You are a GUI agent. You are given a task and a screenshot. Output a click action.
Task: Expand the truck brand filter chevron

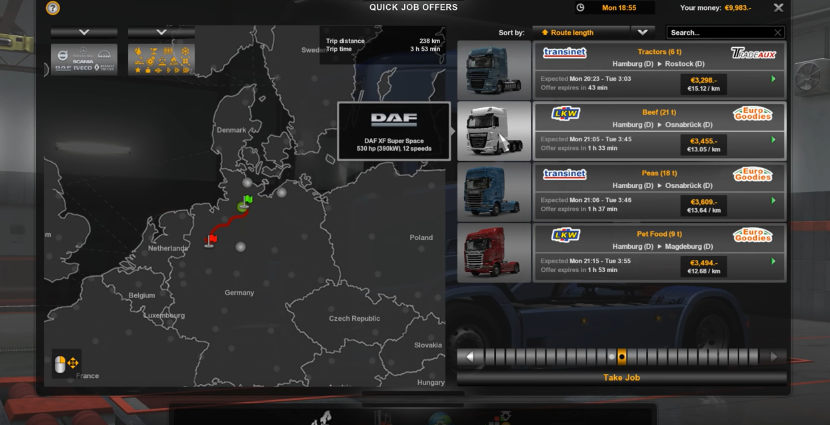[x=83, y=32]
